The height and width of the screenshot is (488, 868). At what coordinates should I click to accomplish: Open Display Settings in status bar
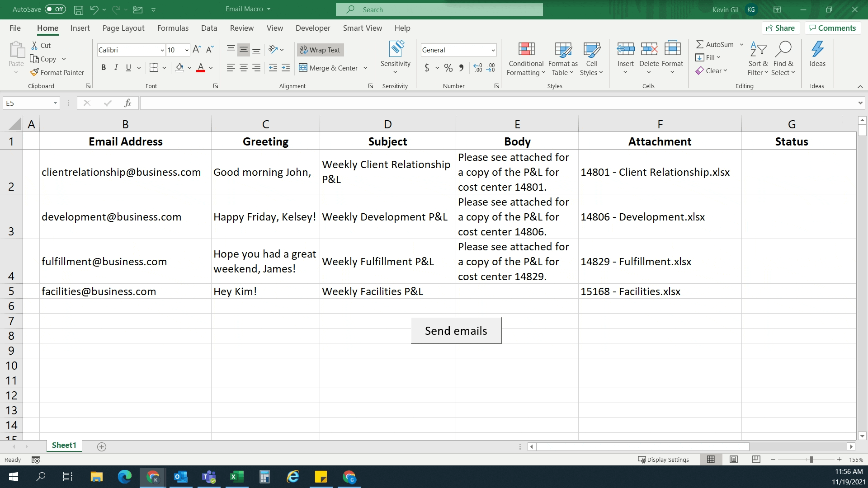pos(663,460)
